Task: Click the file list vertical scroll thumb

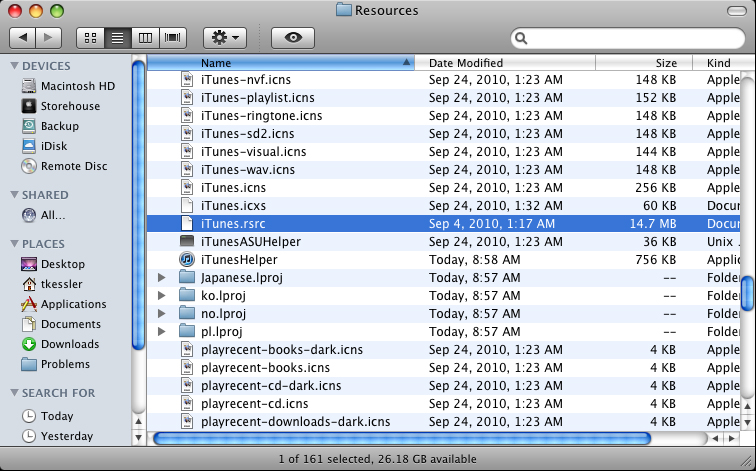Action: click(747, 294)
